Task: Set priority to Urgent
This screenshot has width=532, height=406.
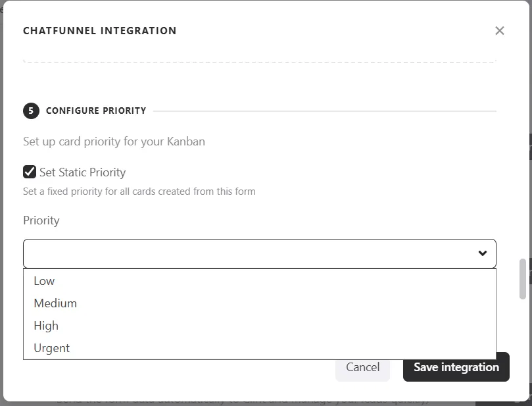Action: (x=260, y=348)
